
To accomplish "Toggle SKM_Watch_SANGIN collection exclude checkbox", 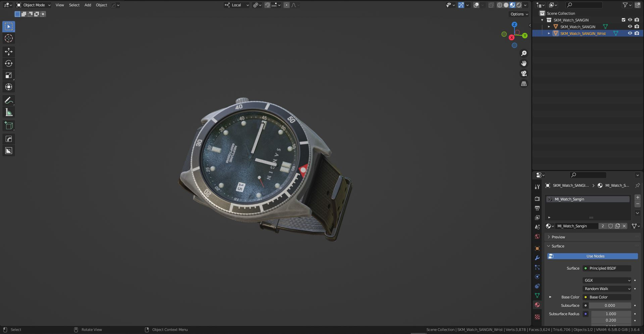I will coord(624,20).
